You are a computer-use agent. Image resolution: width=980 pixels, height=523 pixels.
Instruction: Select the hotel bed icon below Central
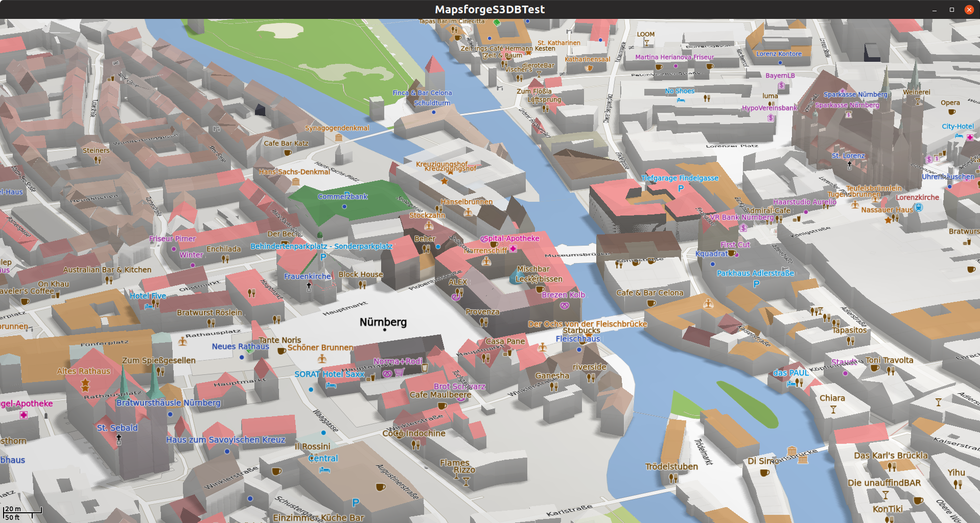[324, 469]
